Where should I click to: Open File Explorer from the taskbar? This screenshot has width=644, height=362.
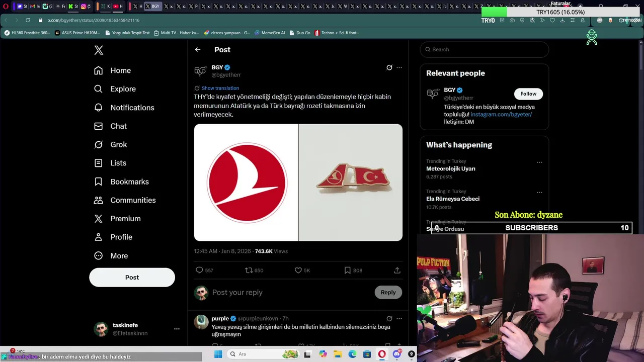click(338, 354)
